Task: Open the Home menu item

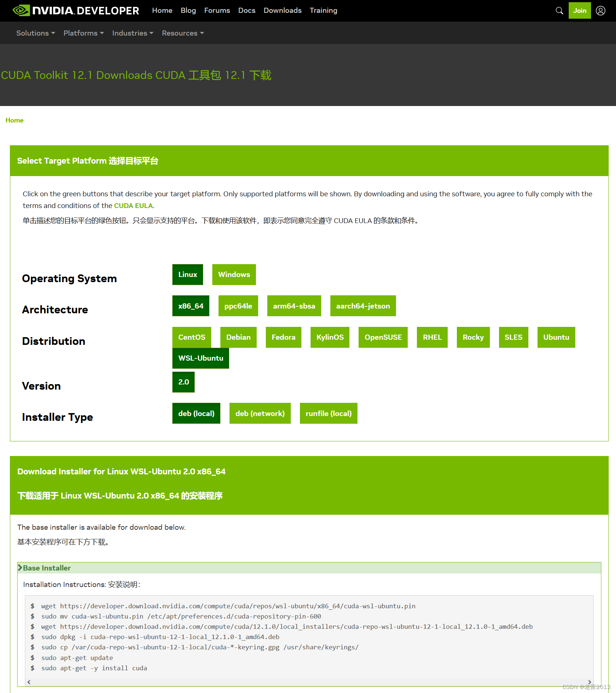Action: click(162, 11)
